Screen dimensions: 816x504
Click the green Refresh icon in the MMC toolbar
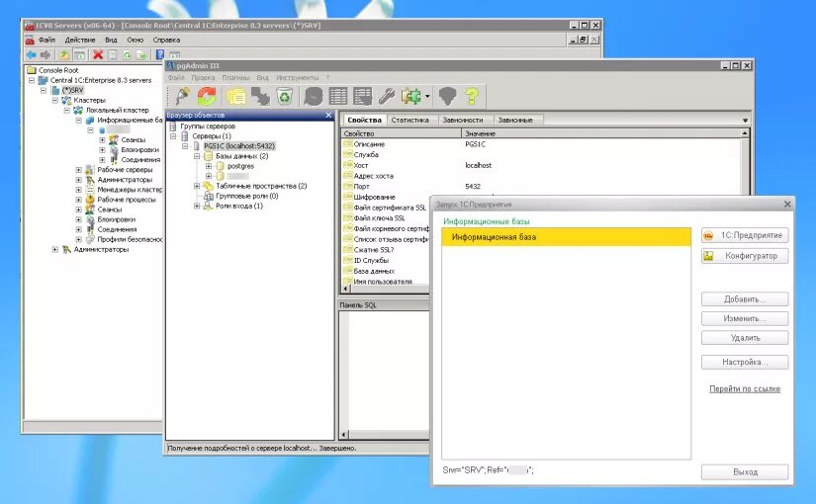click(x=127, y=54)
